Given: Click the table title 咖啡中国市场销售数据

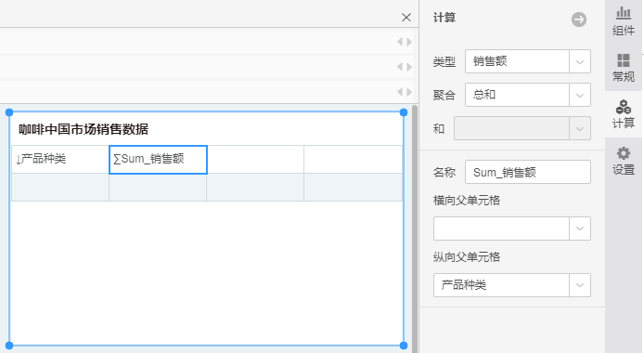Looking at the screenshot, I should (84, 129).
